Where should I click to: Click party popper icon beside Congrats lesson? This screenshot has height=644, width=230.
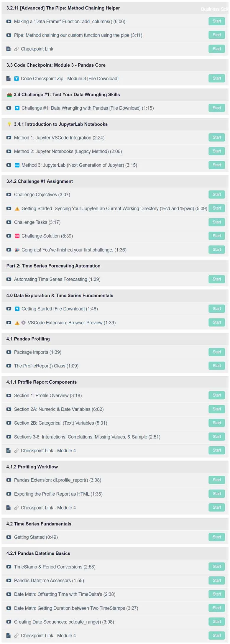click(x=17, y=250)
